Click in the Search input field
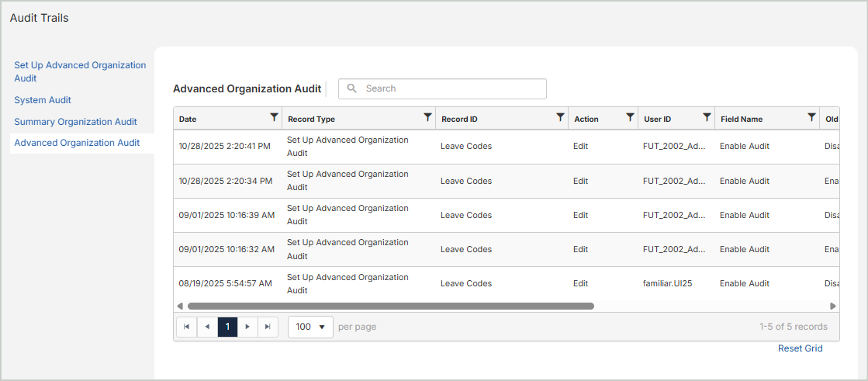Image resolution: width=868 pixels, height=381 pixels. (x=450, y=88)
